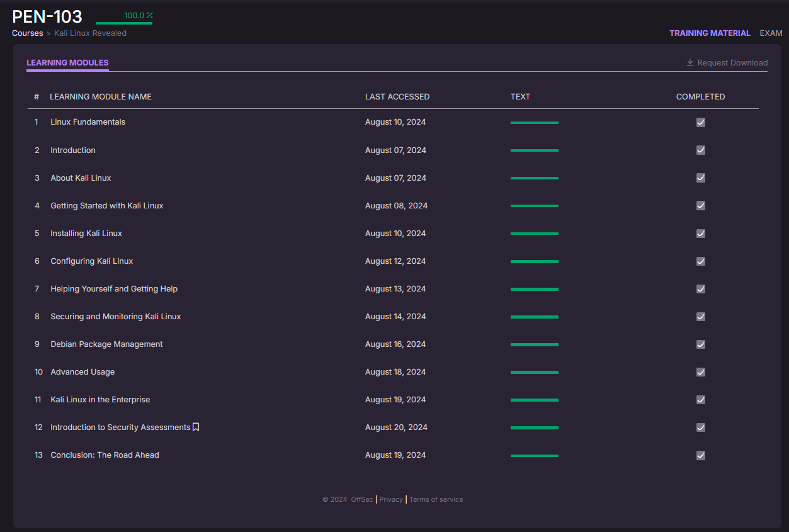Click the download icon next to Request Download

click(x=690, y=62)
